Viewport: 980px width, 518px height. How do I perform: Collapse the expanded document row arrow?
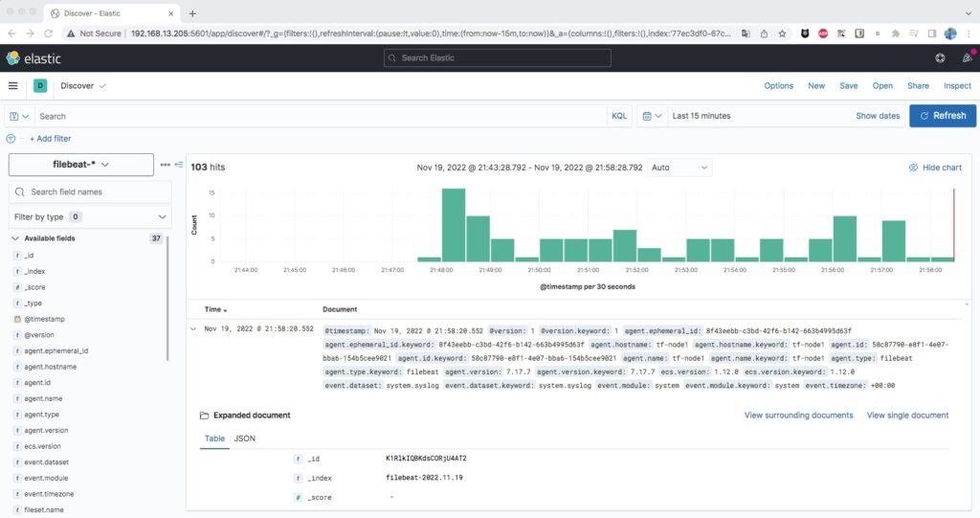point(193,329)
